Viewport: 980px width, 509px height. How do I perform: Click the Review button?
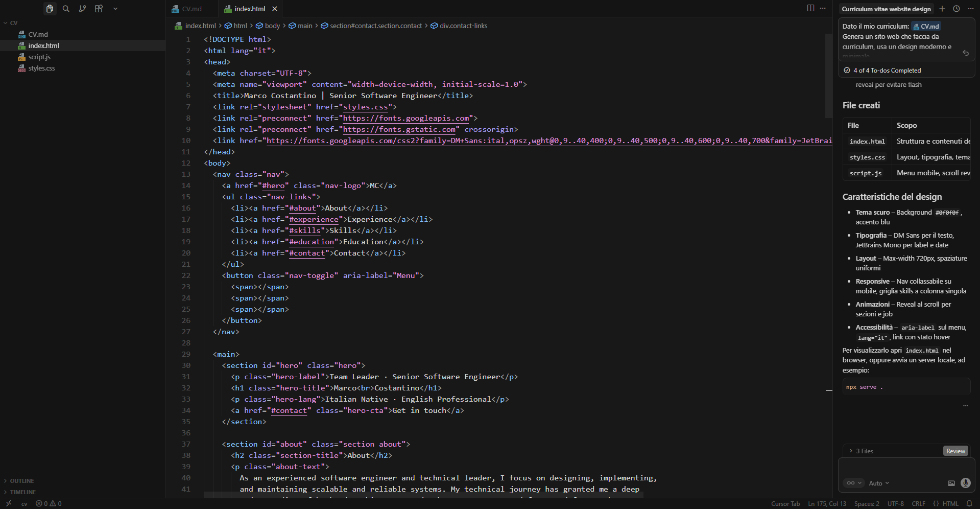click(955, 451)
